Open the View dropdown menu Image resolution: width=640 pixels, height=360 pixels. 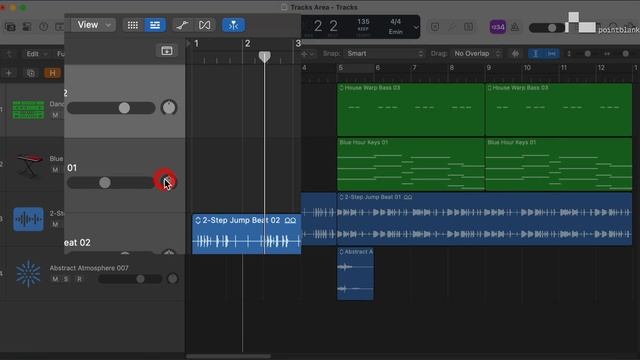[93, 25]
